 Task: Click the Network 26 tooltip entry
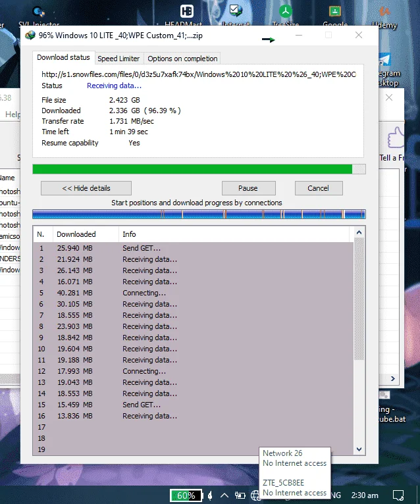[x=282, y=453]
